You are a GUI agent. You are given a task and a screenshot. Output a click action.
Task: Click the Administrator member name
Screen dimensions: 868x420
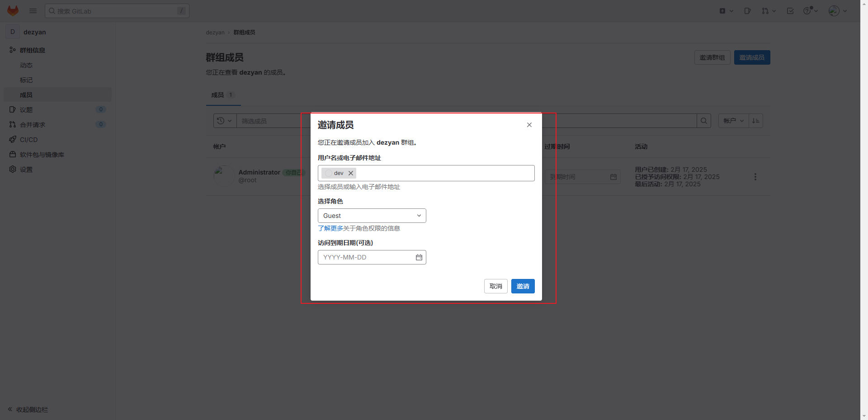click(259, 172)
